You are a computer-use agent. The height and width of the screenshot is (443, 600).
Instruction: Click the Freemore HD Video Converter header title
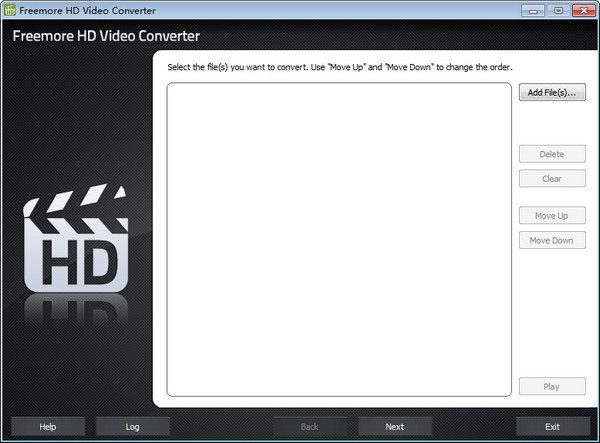106,37
